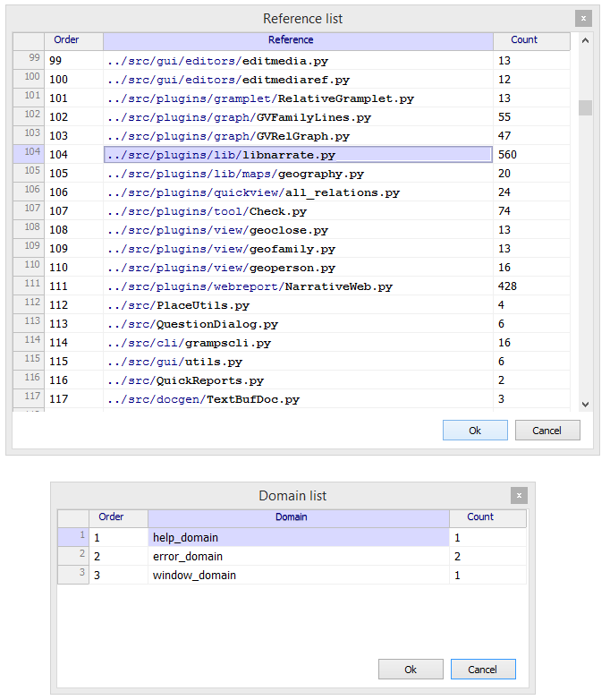
Task: Click count cell 24 for all_relations.py
Action: (x=531, y=192)
